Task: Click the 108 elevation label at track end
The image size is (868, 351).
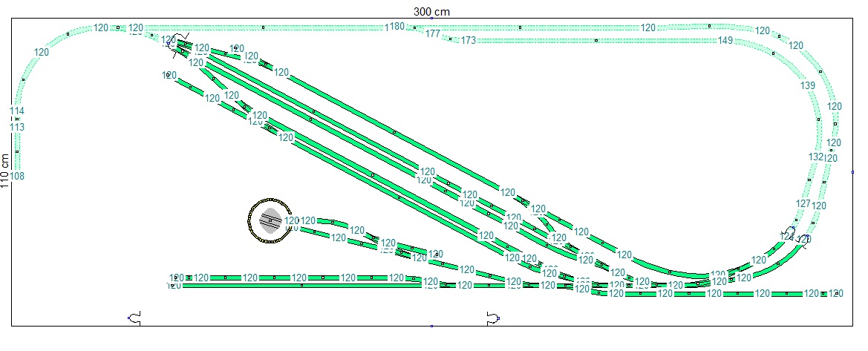Action: pos(16,176)
